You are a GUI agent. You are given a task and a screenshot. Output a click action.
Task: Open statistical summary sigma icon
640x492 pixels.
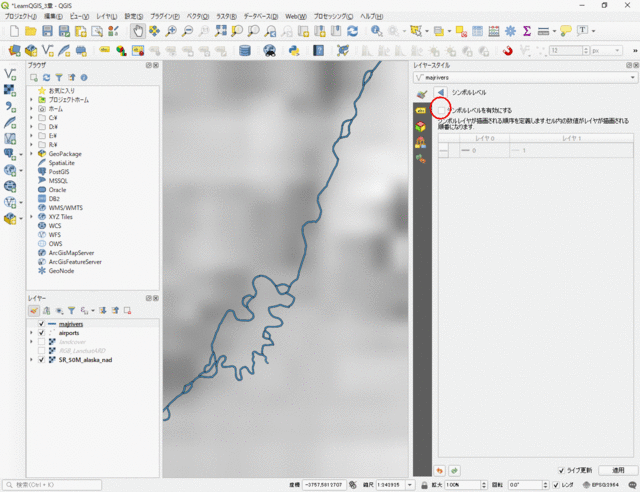[527, 31]
